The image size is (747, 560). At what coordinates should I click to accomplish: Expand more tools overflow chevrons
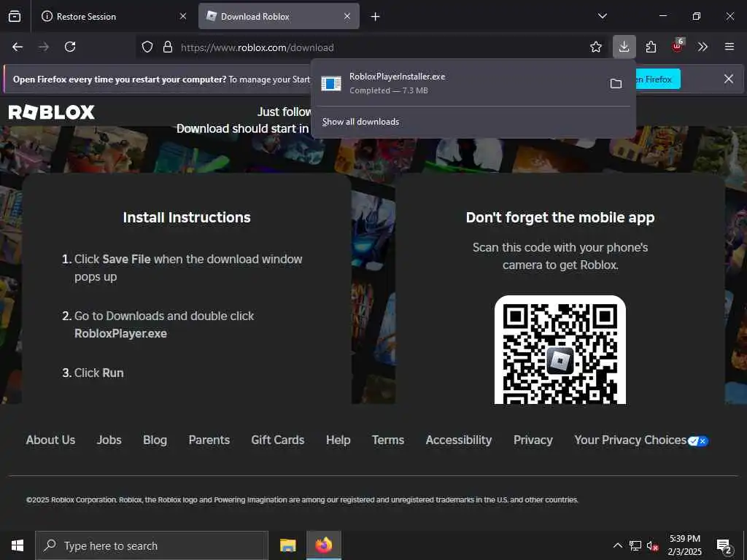point(703,47)
